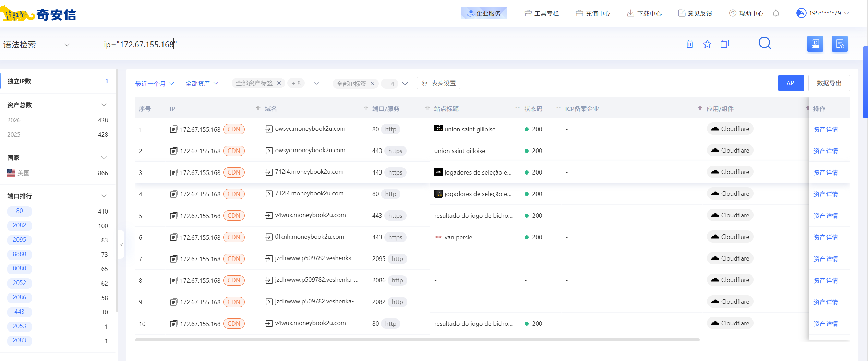Go to 下载中心
Image resolution: width=868 pixels, height=361 pixels.
[x=644, y=13]
